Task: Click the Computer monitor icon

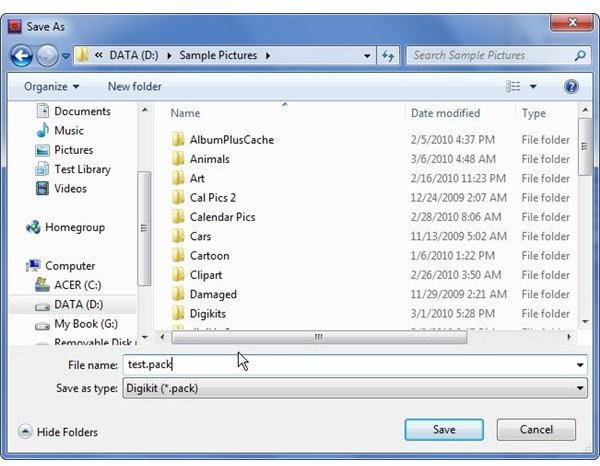Action: tap(33, 265)
